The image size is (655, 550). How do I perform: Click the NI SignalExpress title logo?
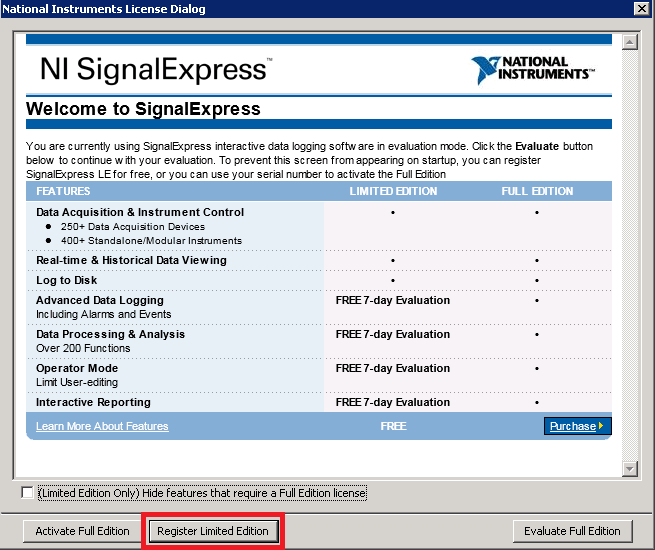point(156,68)
